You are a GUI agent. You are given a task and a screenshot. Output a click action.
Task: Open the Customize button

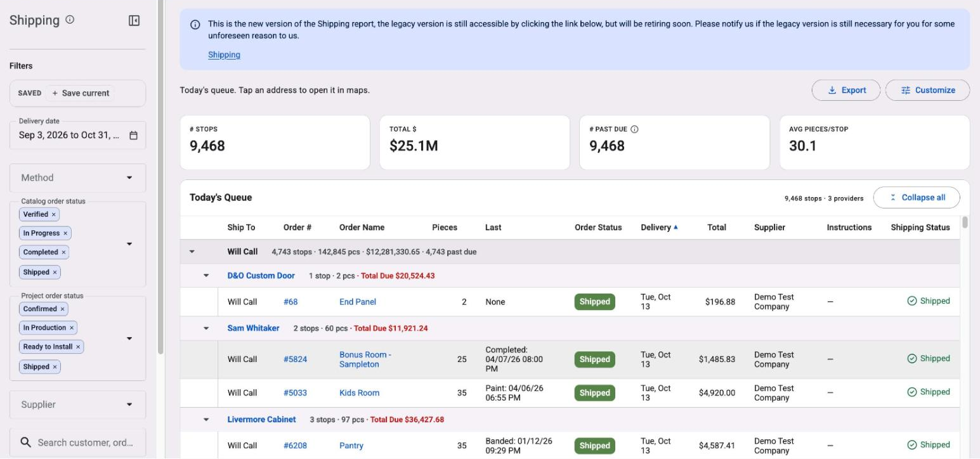pyautogui.click(x=927, y=90)
